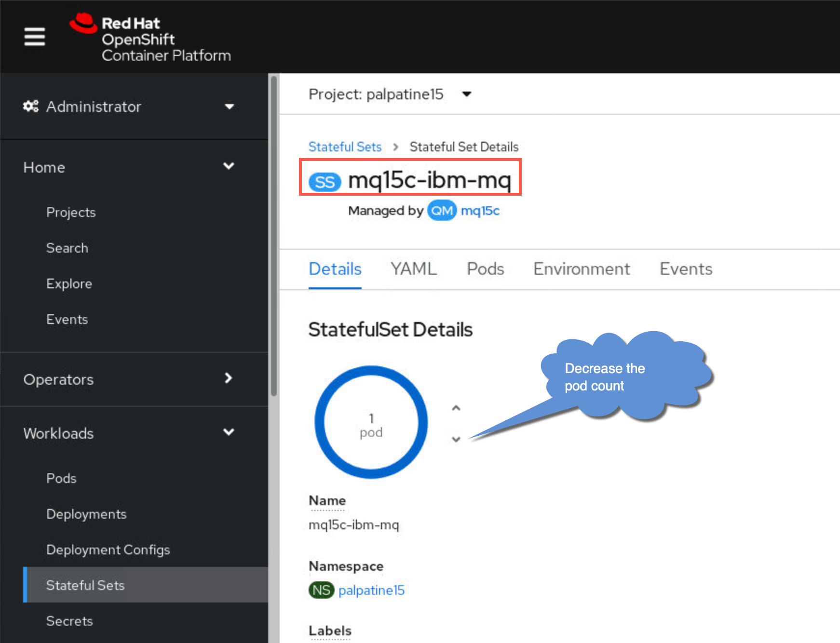Switch to the Environment tab
Viewport: 840px width, 643px height.
coord(582,269)
